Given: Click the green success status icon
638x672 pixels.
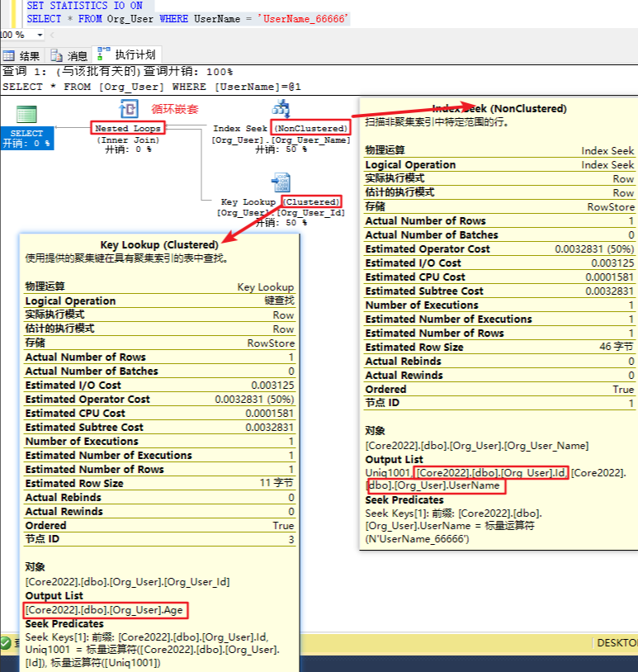Looking at the screenshot, I should [6, 643].
